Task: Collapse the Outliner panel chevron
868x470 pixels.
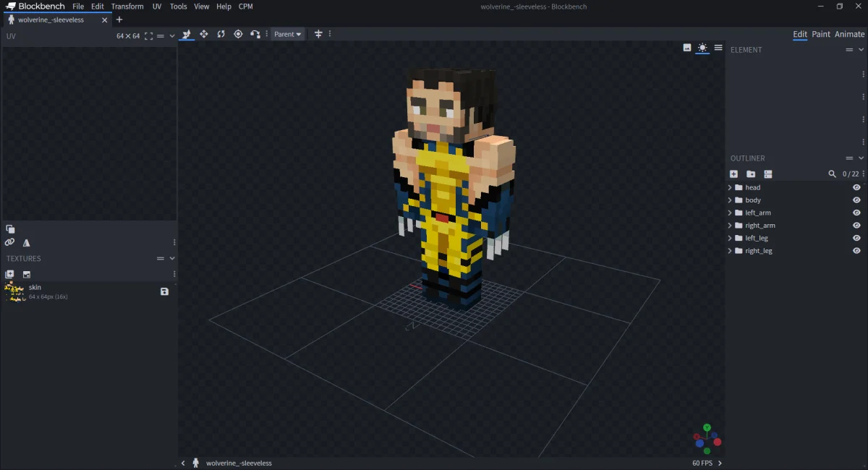Action: pos(861,158)
